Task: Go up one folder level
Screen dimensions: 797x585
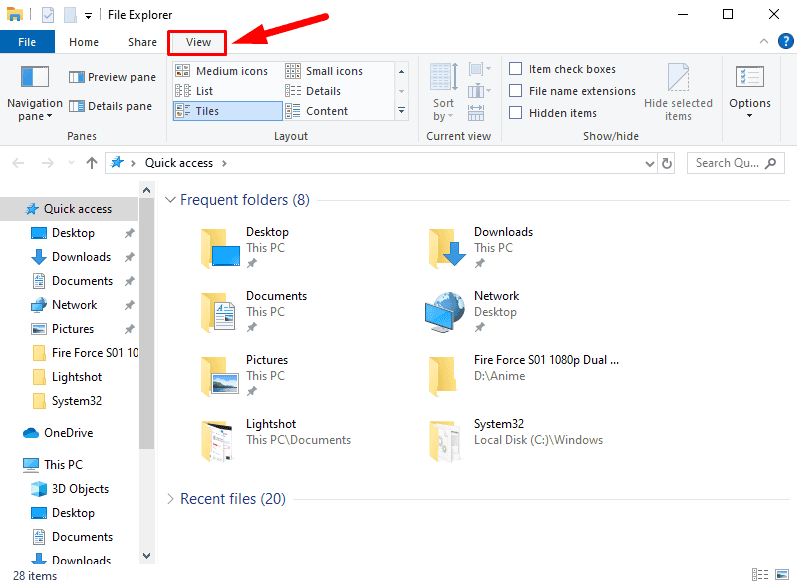Action: (x=91, y=163)
